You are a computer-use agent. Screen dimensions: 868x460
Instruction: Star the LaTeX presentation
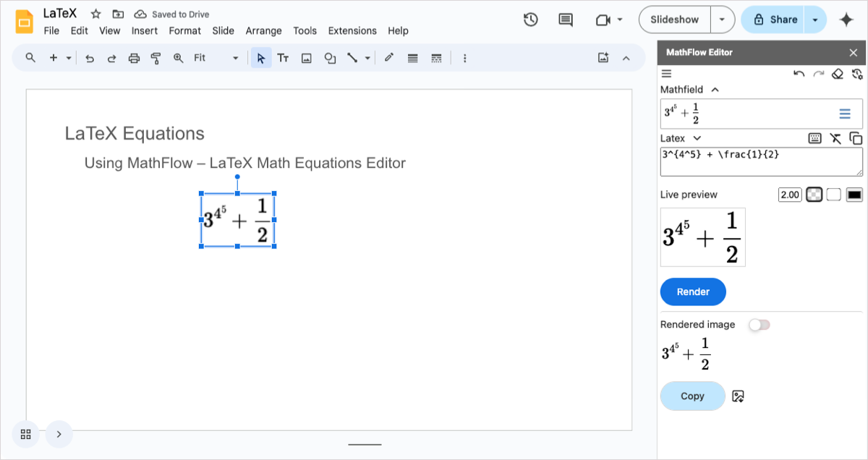95,14
